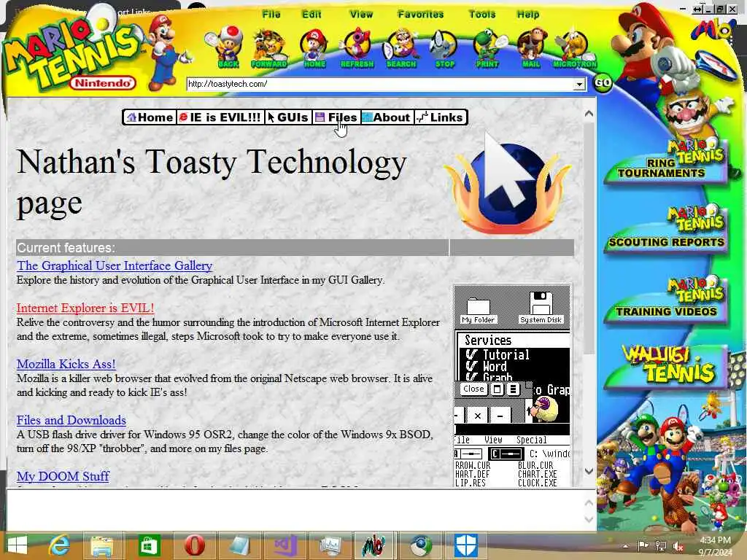Open the Help menu
This screenshot has height=560, width=747.
(528, 15)
